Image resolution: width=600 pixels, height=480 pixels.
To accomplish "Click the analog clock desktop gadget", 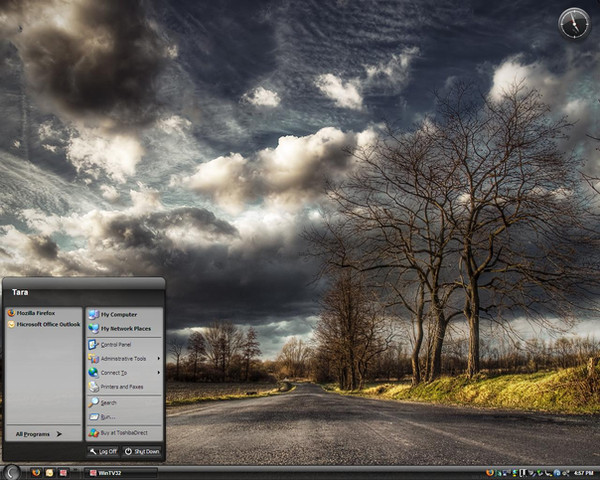I will click(574, 24).
